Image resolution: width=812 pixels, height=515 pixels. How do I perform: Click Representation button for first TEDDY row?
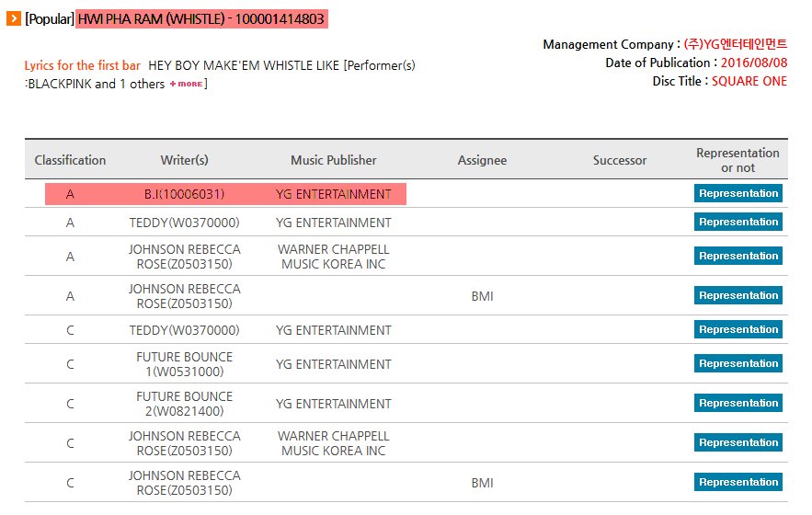[738, 222]
